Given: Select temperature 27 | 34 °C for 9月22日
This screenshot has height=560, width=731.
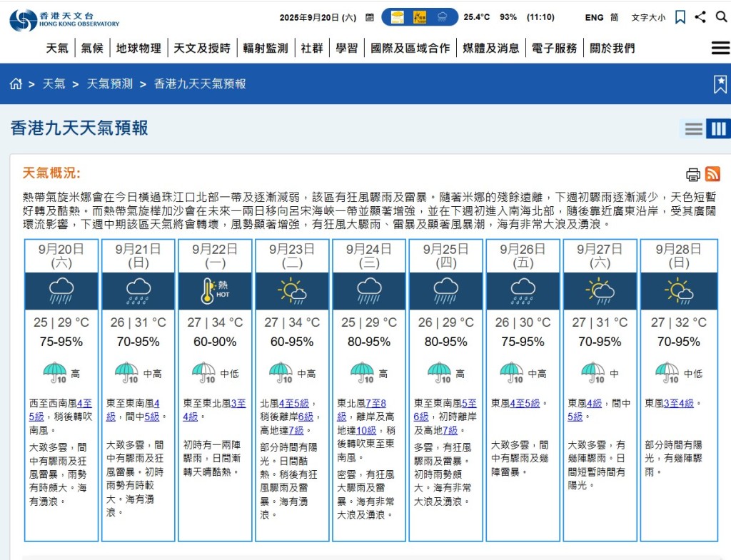Looking at the screenshot, I should 215,322.
